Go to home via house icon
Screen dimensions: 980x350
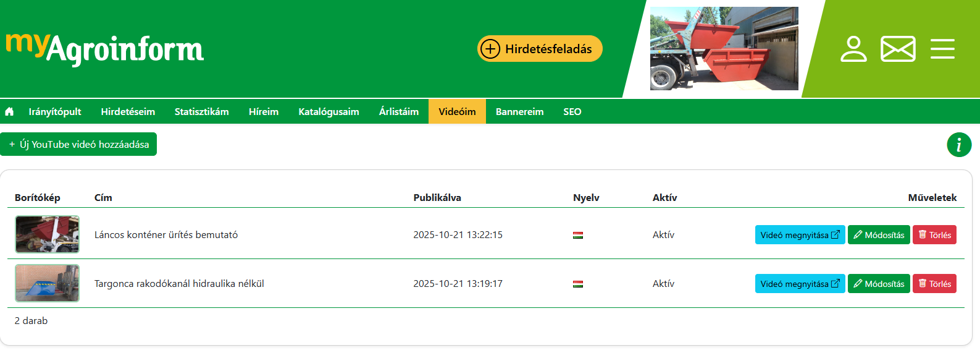[x=9, y=112]
